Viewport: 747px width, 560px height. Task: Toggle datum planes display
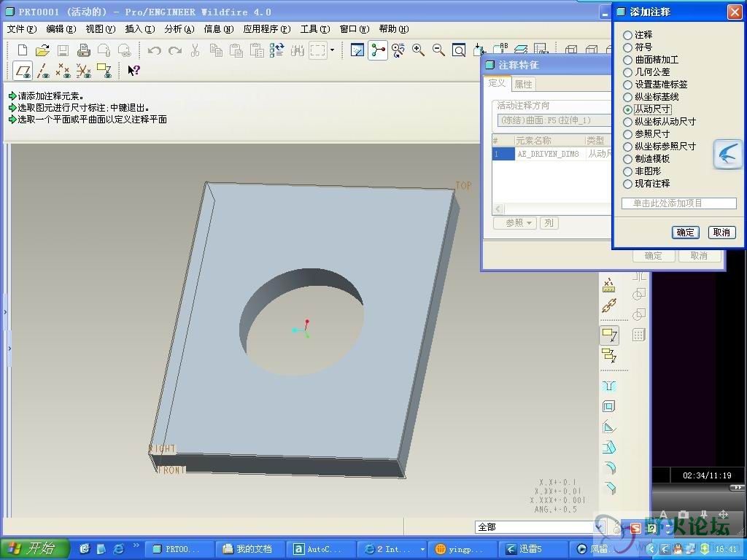coord(23,71)
